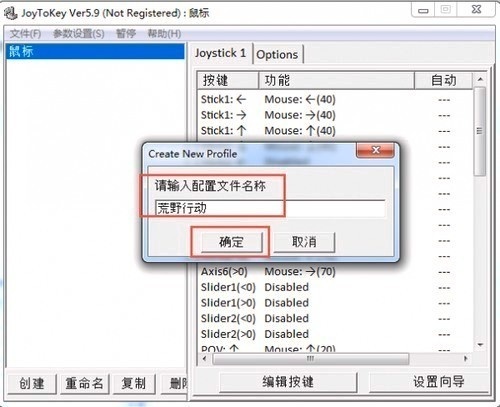Screen dimensions: 500x407
Task: Select the Stick1: → row
Action: (335, 115)
